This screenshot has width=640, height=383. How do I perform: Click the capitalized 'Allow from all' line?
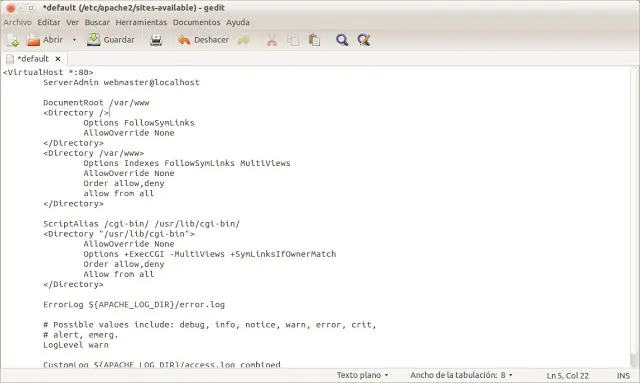point(118,274)
